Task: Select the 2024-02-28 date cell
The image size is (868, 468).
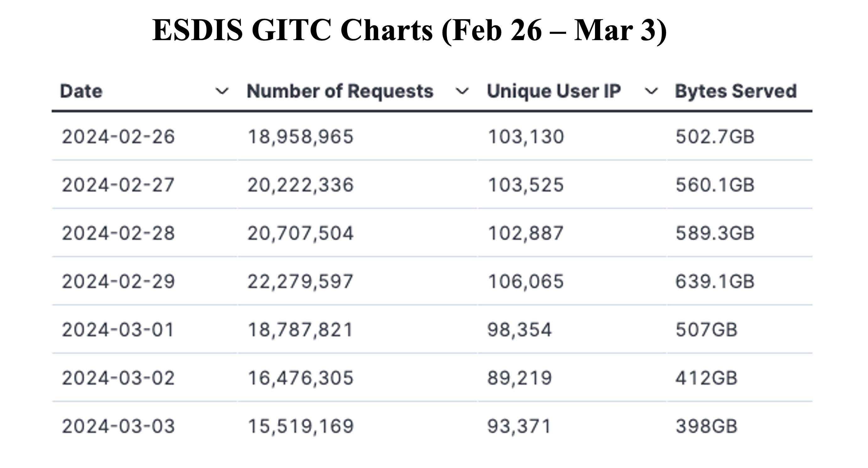Action: click(x=118, y=233)
